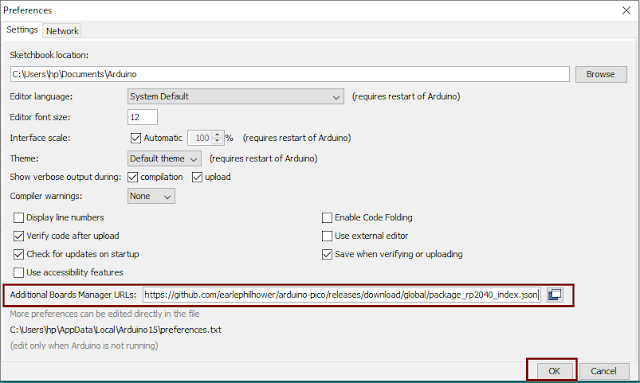Toggle verbose output during upload
The width and height of the screenshot is (640, 383).
(x=197, y=177)
